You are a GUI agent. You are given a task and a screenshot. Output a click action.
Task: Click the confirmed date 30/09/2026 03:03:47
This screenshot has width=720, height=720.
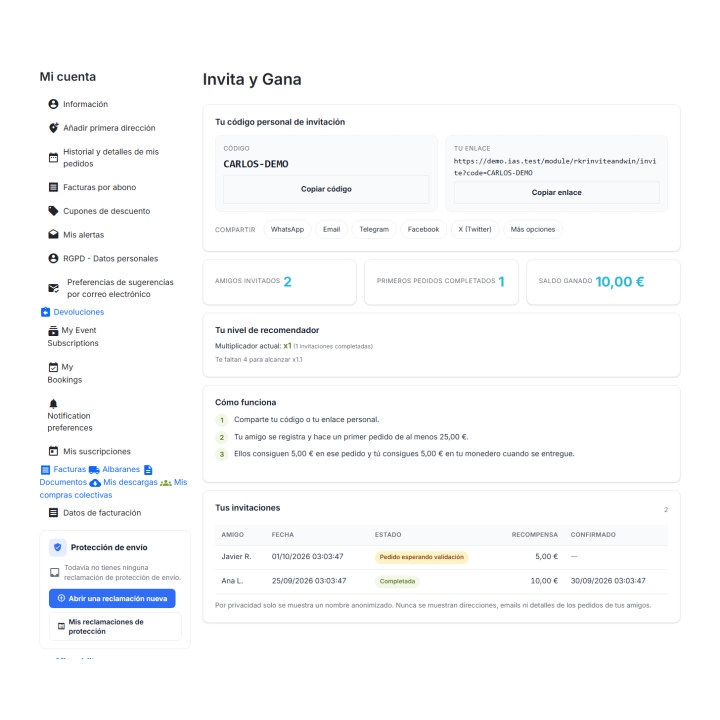(608, 581)
